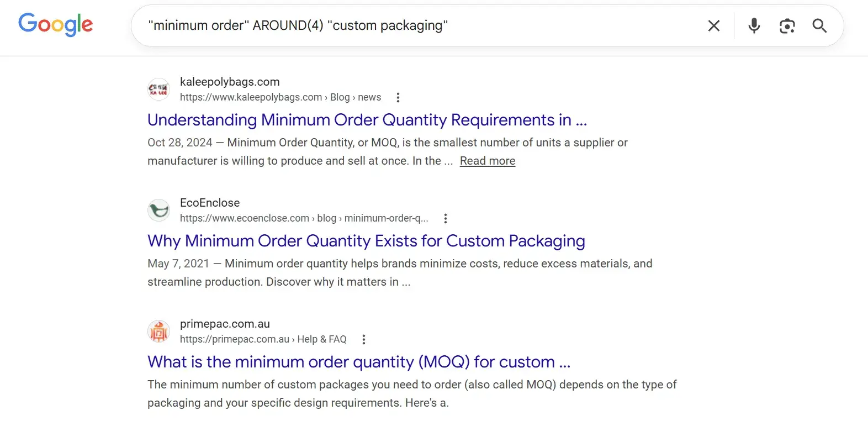Image resolution: width=868 pixels, height=426 pixels.
Task: Click the kaleepolybags Blog breadcrumb
Action: coord(340,97)
